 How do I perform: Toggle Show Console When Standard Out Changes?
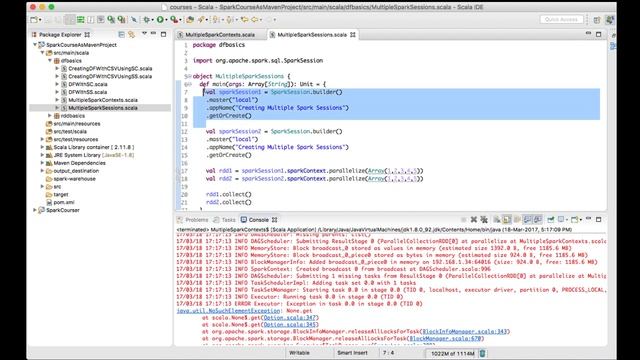528,220
